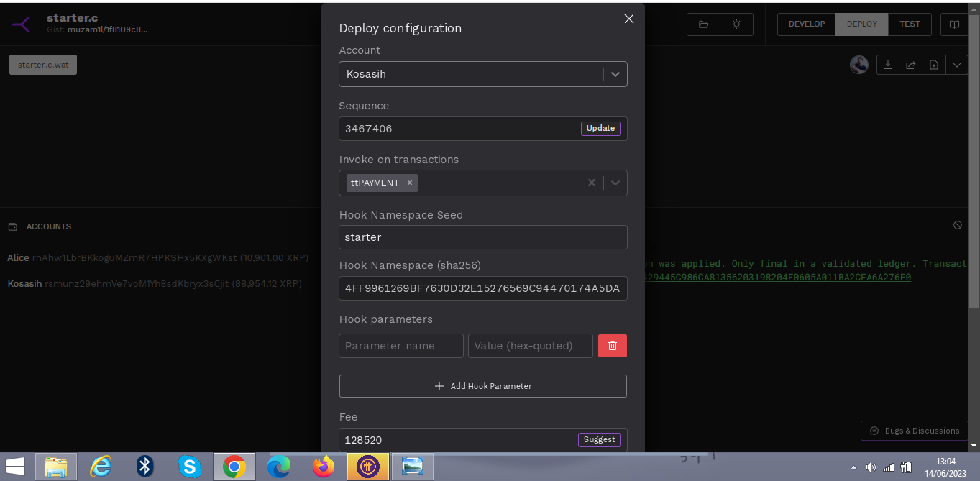
Task: Select the Kosasih account row
Action: point(155,283)
